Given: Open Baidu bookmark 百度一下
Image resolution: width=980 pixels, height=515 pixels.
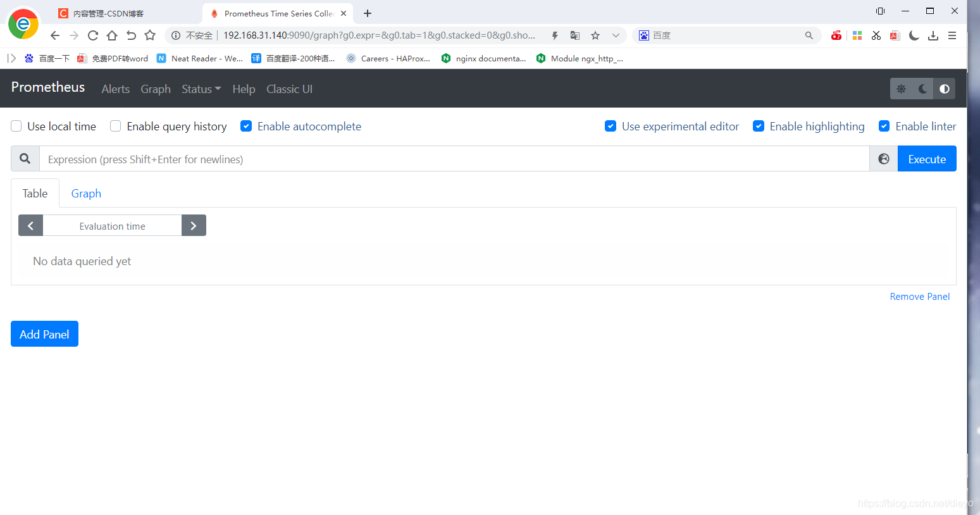Looking at the screenshot, I should [x=47, y=58].
